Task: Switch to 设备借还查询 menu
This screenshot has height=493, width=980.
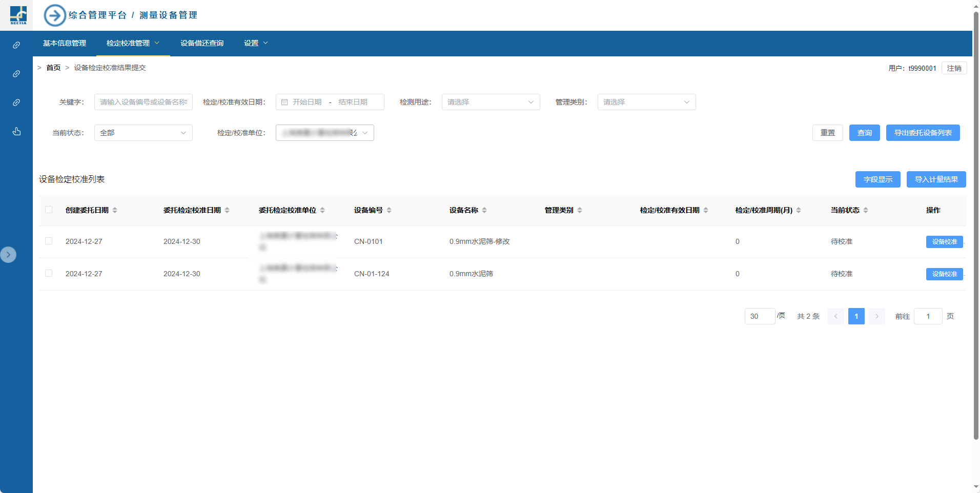Action: click(x=202, y=43)
